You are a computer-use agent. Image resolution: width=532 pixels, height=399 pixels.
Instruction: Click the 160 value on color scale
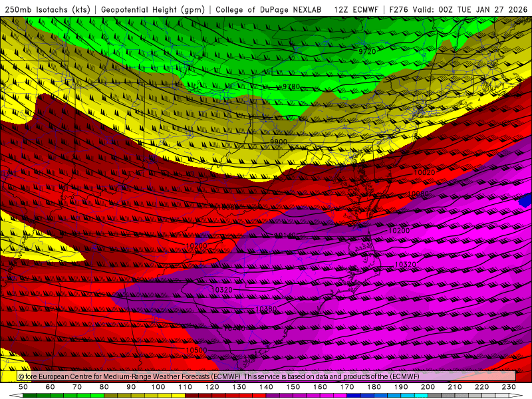click(x=320, y=387)
